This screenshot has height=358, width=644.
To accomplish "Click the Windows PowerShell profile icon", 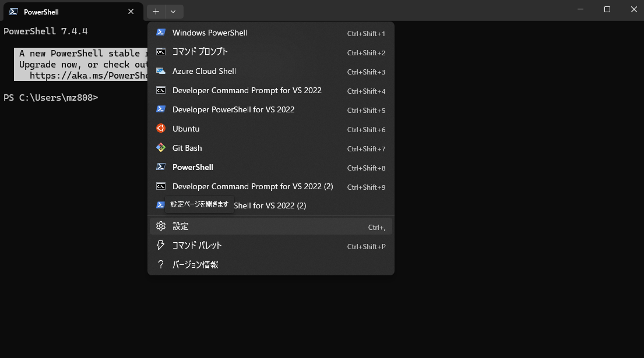I will pyautogui.click(x=161, y=33).
